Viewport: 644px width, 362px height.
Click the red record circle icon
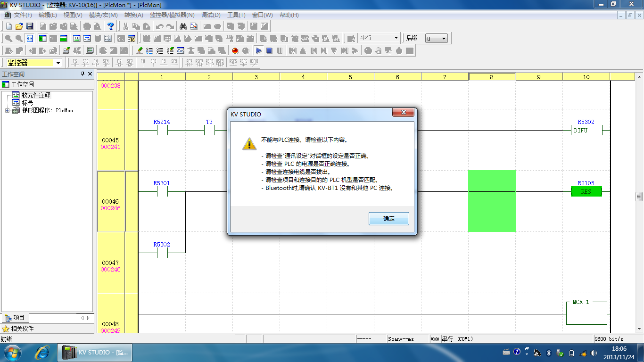(x=235, y=50)
